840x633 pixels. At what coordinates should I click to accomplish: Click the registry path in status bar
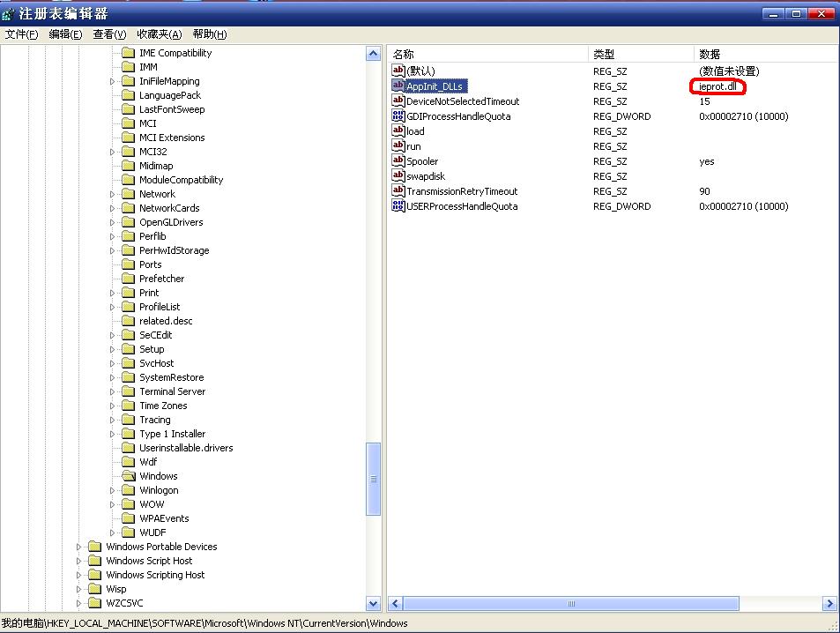204,623
